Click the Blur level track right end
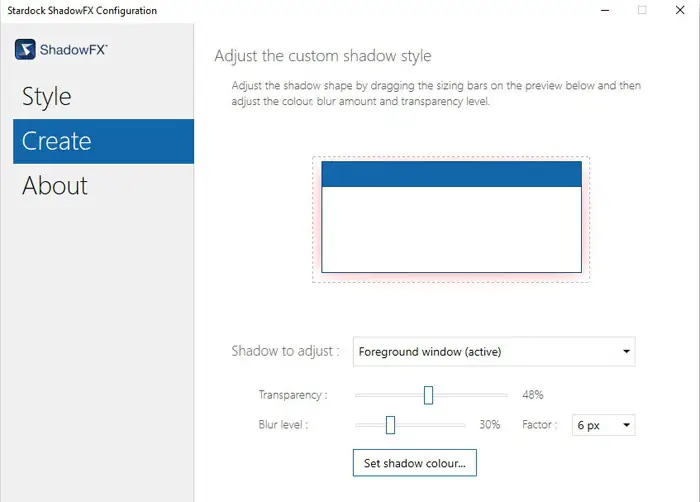The height and width of the screenshot is (502, 700). [x=462, y=425]
